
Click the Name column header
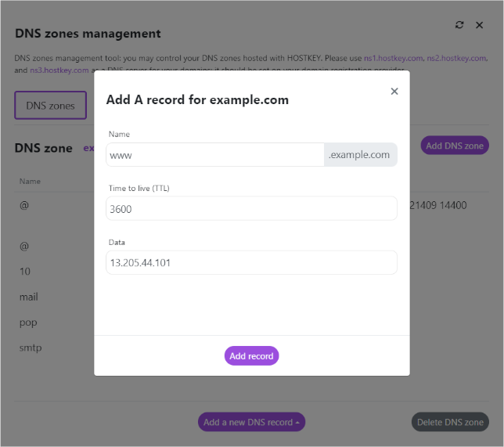coord(30,181)
